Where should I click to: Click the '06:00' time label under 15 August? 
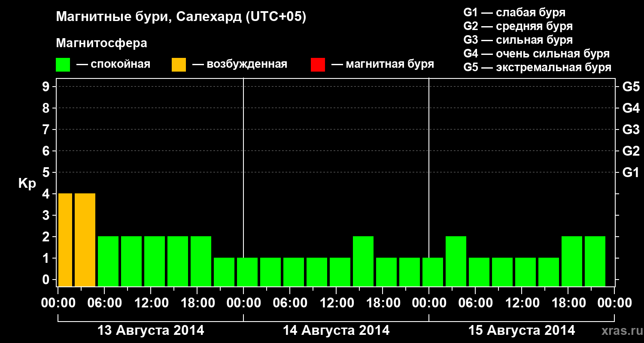(475, 303)
